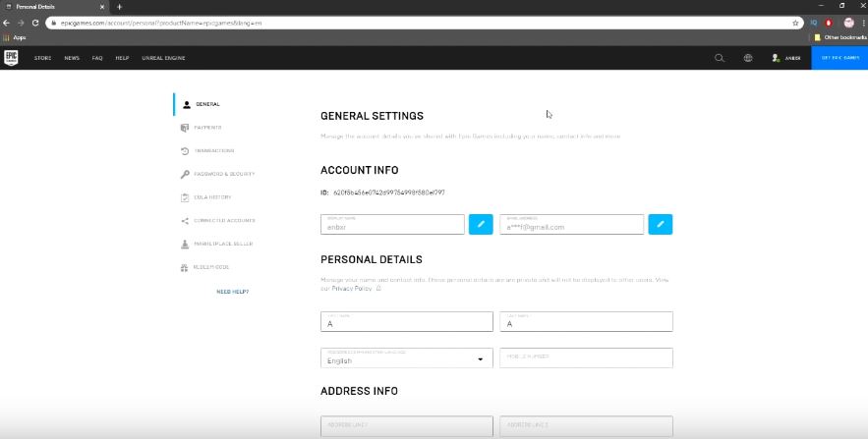Open the Privacy Policy link
Screen dimensions: 868x439
[352, 289]
